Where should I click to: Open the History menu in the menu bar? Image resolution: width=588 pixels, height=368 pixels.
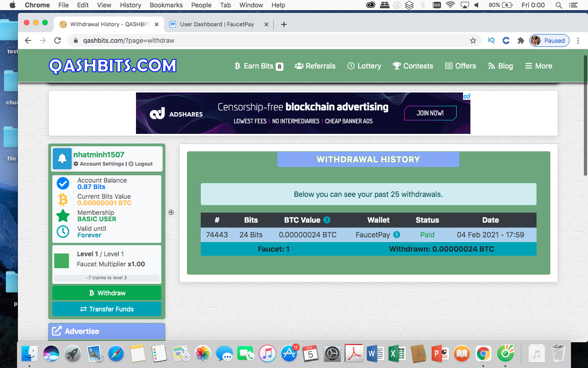point(130,5)
